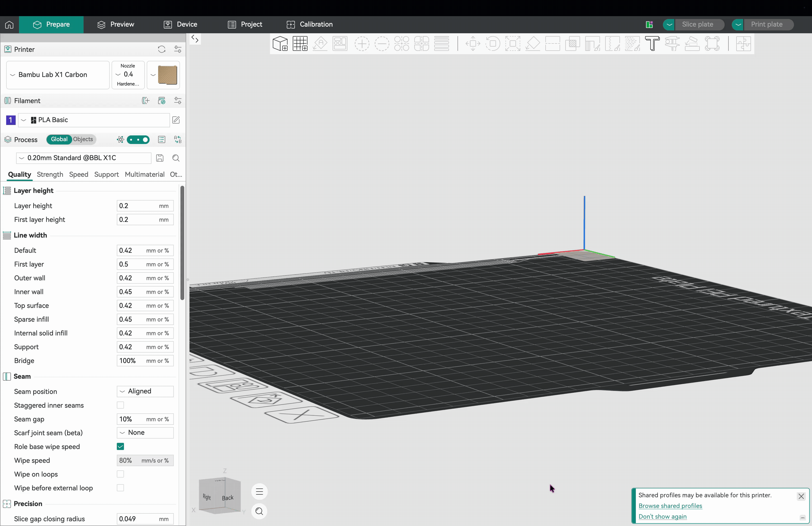
Task: Click the printer sync refresh icon
Action: click(x=162, y=49)
